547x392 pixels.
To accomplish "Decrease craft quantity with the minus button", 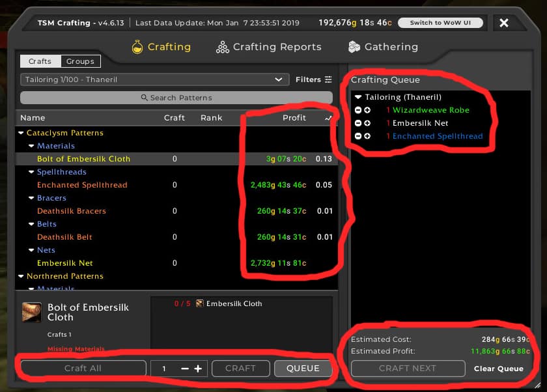I will click(x=185, y=369).
